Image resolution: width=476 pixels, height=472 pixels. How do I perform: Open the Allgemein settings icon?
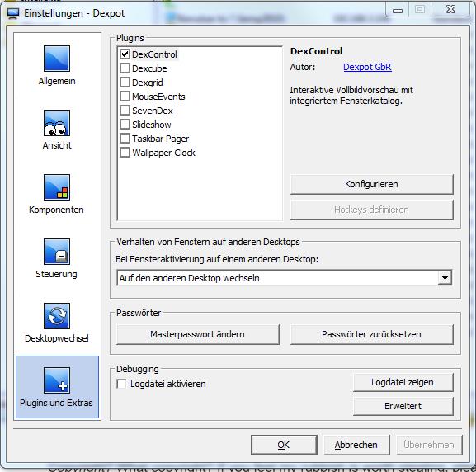[57, 59]
